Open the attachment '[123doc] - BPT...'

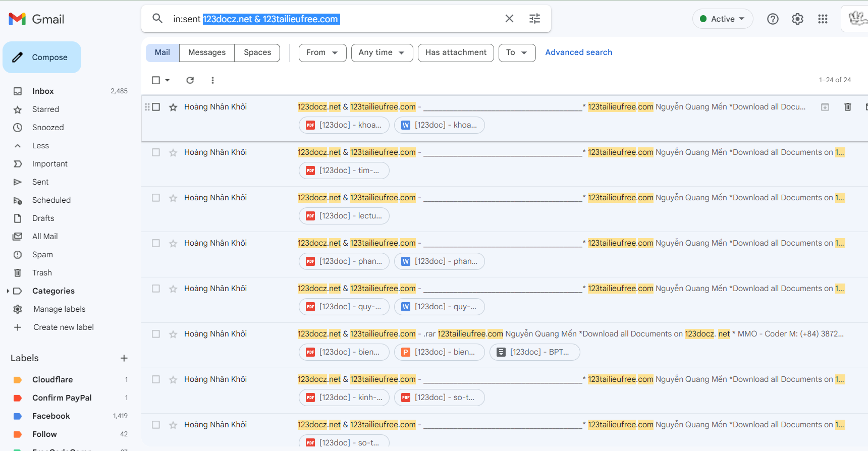[x=535, y=352]
